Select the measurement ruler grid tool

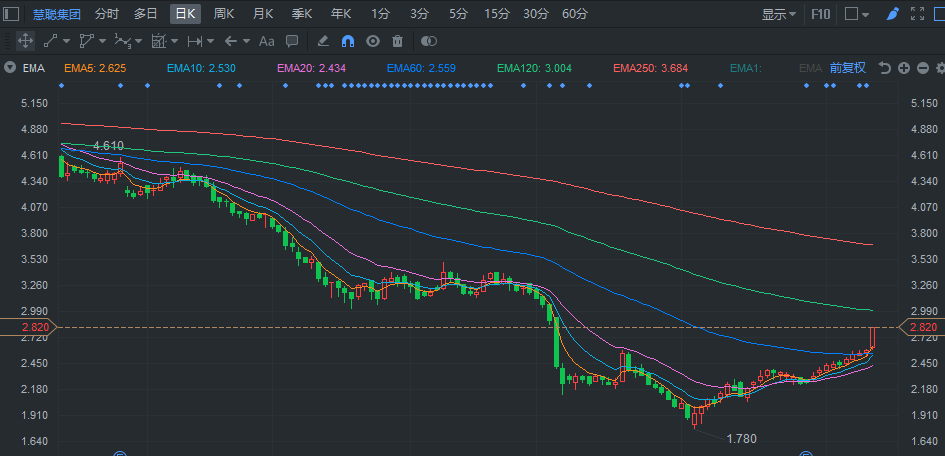(x=159, y=41)
